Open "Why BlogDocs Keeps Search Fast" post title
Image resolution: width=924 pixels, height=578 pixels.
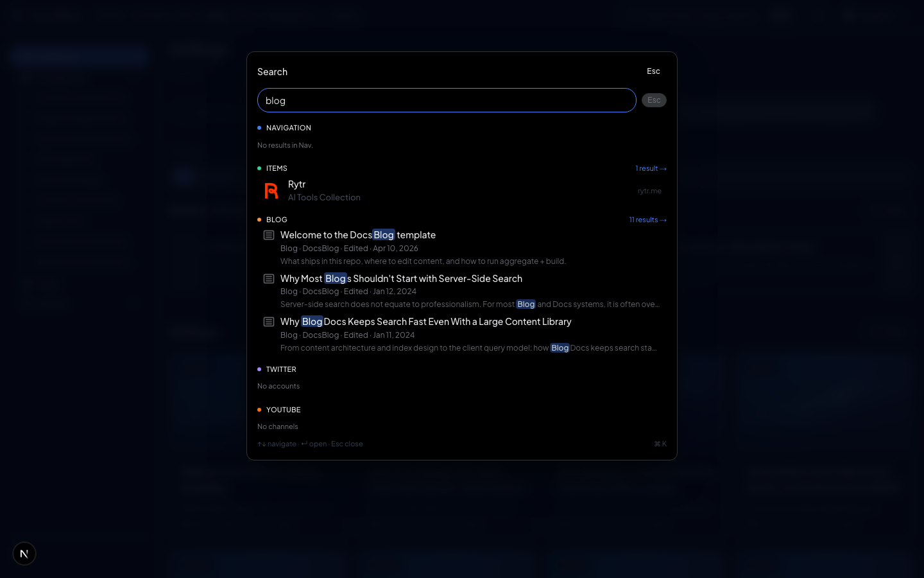point(425,322)
